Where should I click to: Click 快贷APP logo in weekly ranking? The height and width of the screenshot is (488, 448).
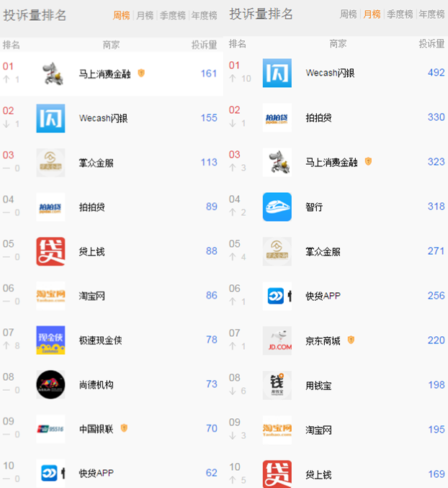coord(51,474)
